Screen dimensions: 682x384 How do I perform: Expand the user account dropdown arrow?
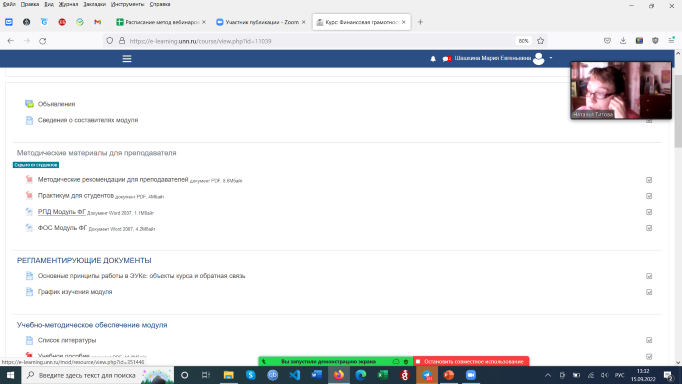point(551,58)
